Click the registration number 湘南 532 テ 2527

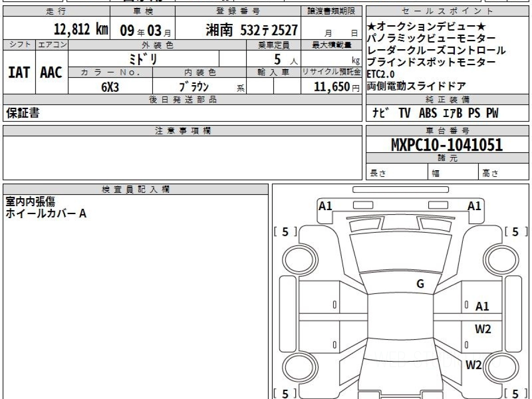pyautogui.click(x=251, y=30)
